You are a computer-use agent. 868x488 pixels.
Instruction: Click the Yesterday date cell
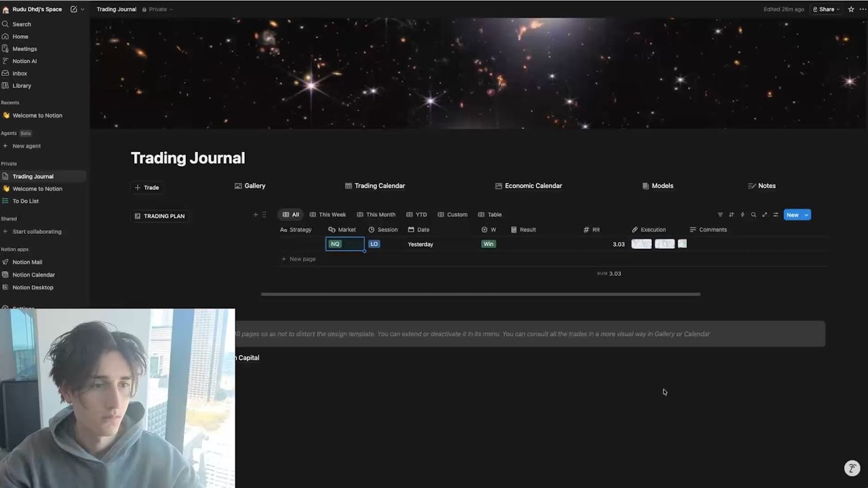(x=420, y=244)
